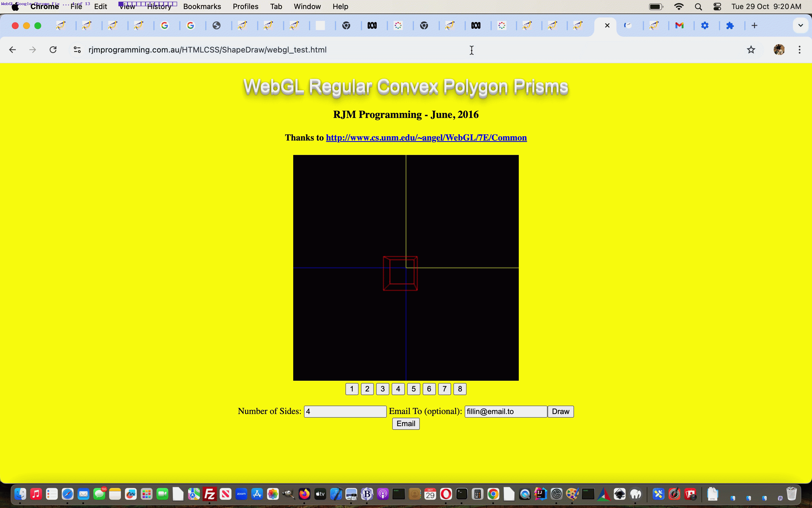Open Chrome's three-dot menu
This screenshot has height=508, width=812.
[x=800, y=50]
